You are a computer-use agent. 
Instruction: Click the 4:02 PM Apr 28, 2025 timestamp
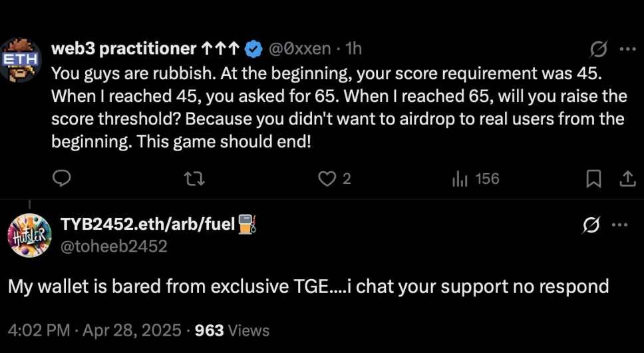tap(94, 330)
